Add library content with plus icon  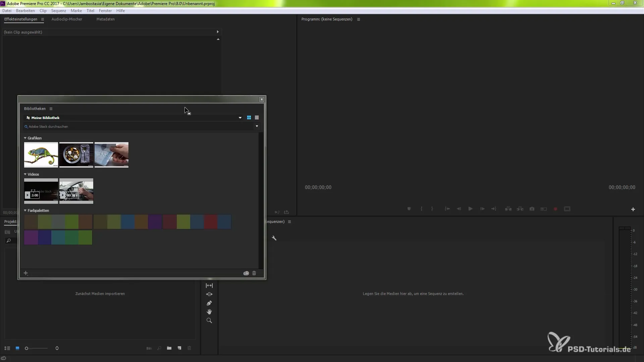25,273
